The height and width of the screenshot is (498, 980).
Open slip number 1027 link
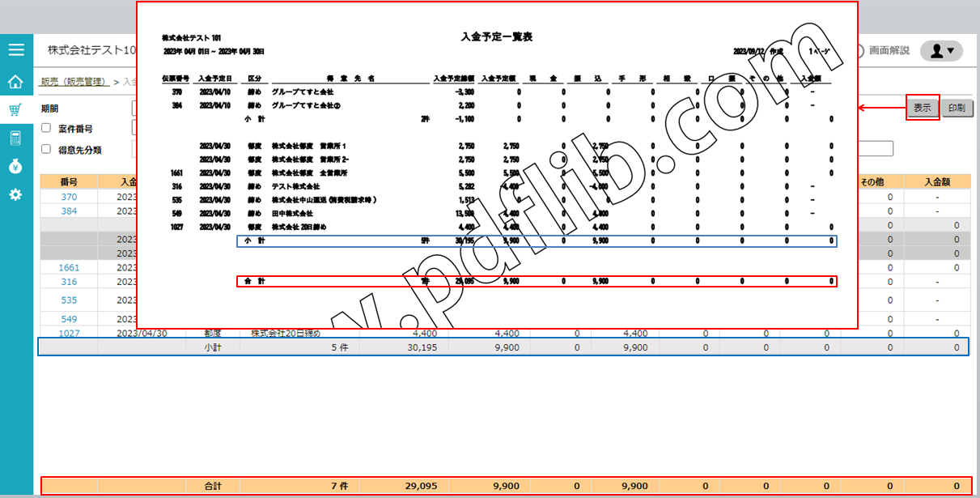point(69,333)
